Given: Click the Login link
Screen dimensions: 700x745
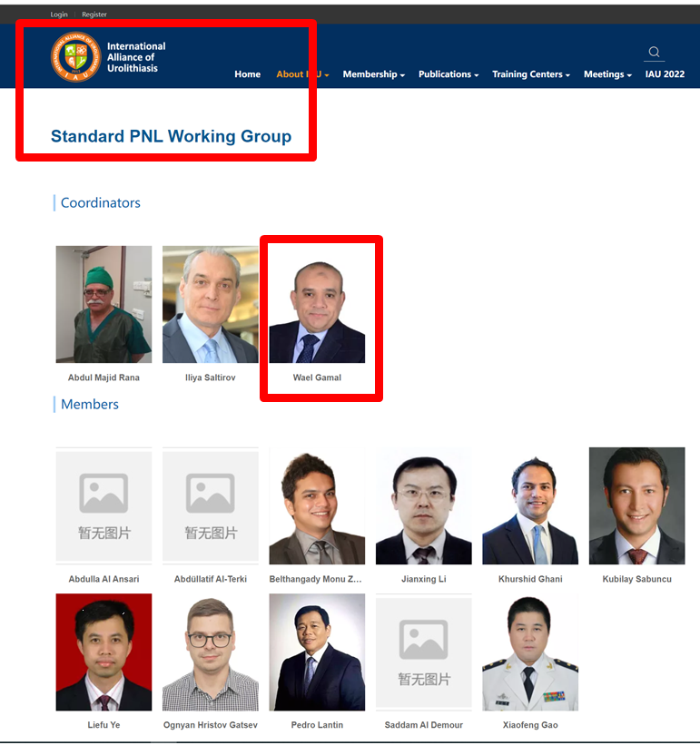Looking at the screenshot, I should [59, 15].
